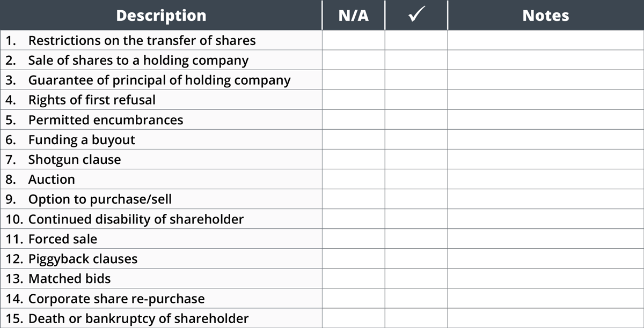Click Notes field for Corporate share re-purchase
Viewport: 644px width, 328px height.
(546, 298)
